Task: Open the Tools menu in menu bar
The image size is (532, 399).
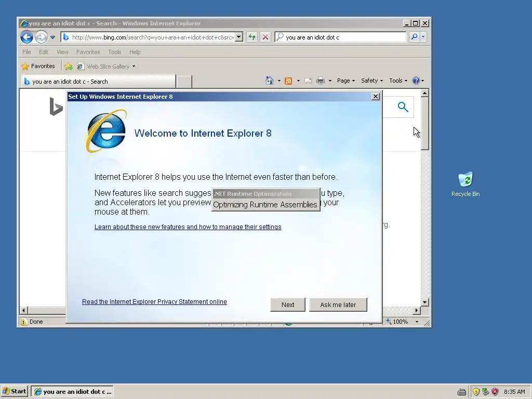Action: (115, 52)
